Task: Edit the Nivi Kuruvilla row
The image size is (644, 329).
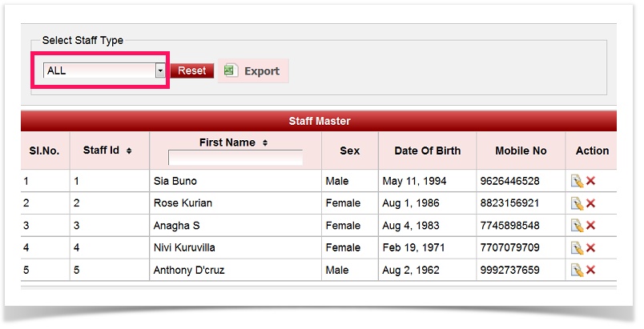Action: [576, 248]
